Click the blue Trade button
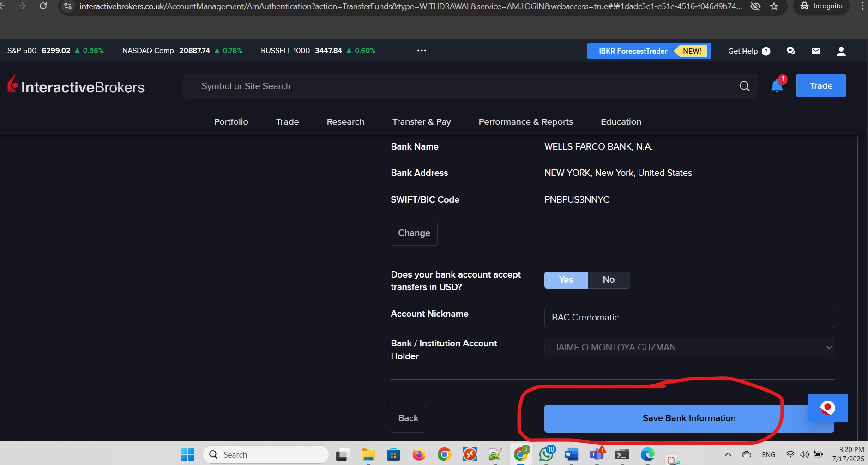 point(821,85)
